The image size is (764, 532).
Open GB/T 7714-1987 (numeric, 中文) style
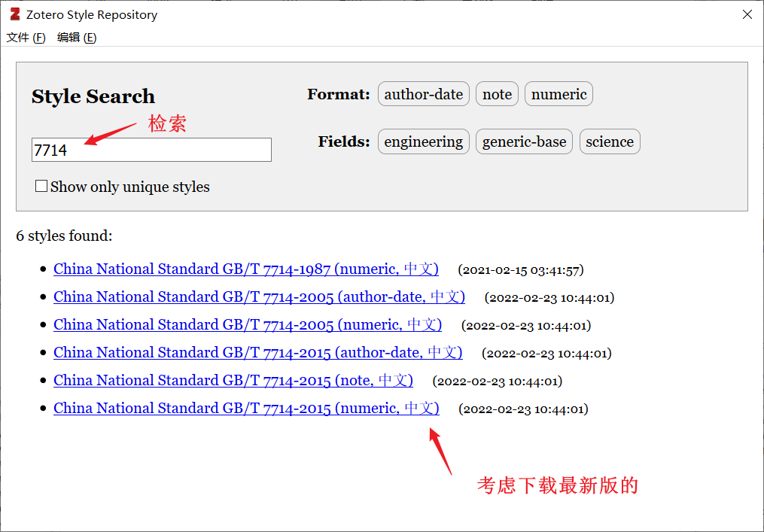[x=246, y=269]
